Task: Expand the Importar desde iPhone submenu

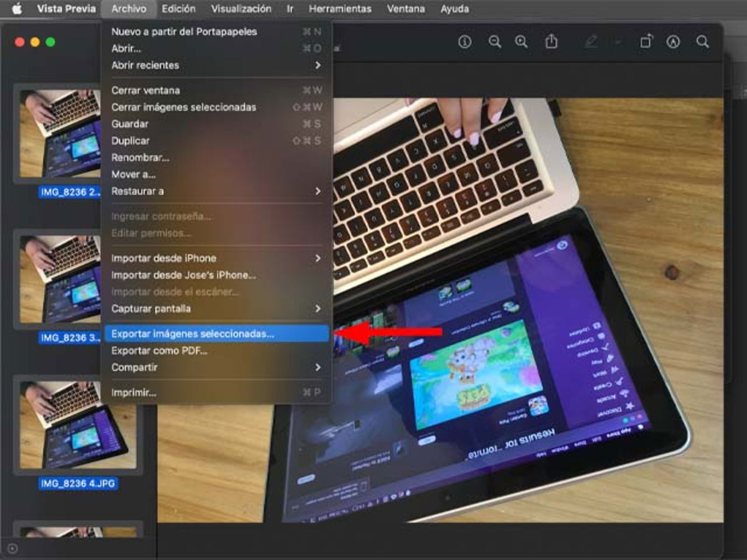Action: [x=216, y=258]
